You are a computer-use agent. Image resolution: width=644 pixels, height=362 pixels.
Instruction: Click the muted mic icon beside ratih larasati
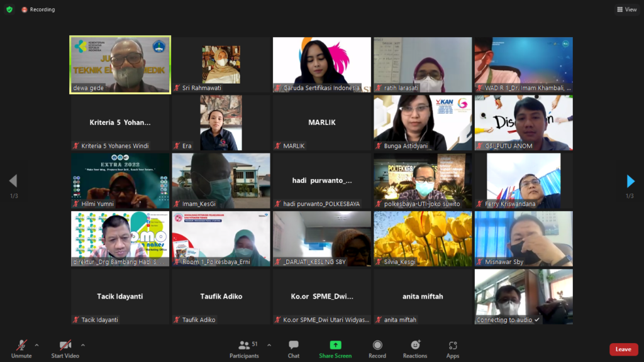(379, 88)
